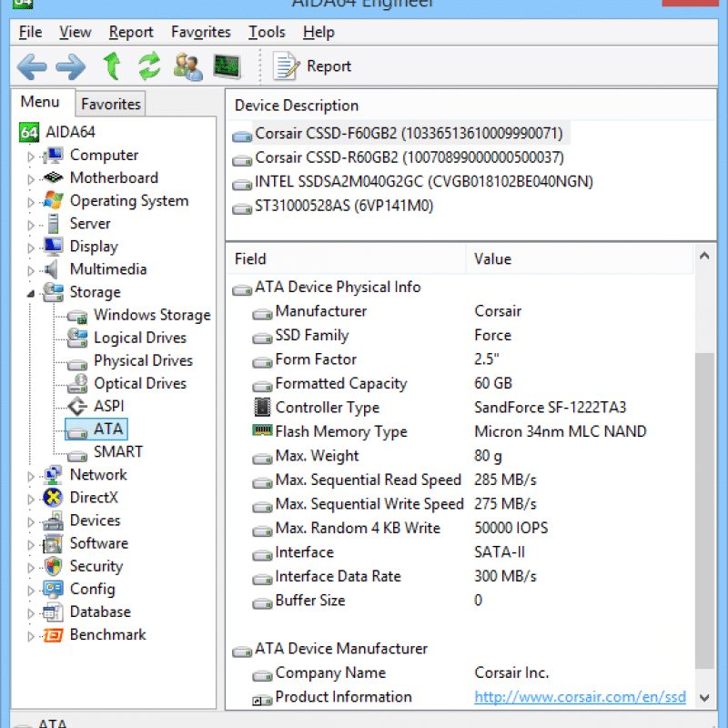
Task: Expand the Motherboard tree node
Action: [x=31, y=179]
